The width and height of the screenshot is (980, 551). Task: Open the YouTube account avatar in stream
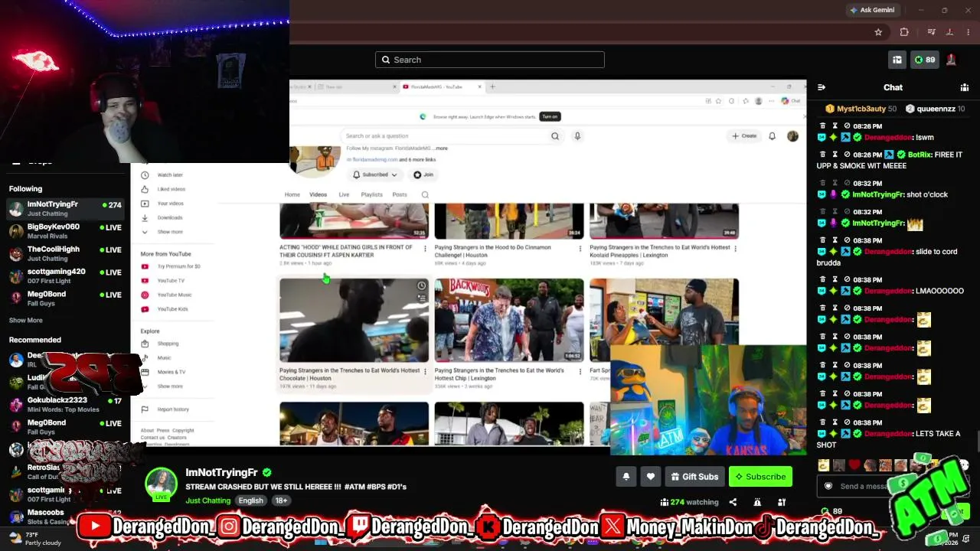tap(792, 136)
